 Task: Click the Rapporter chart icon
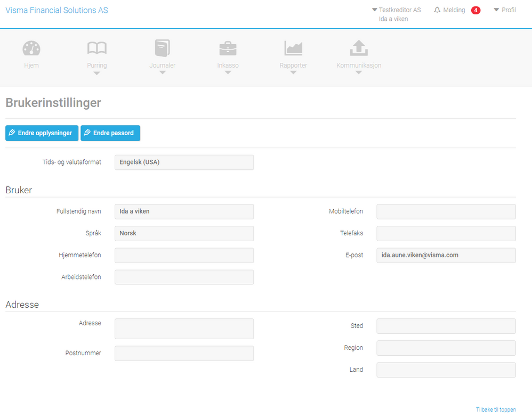click(x=293, y=48)
